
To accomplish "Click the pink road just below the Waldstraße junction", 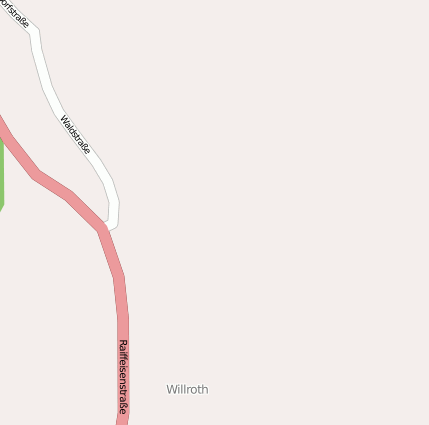I will pos(109,245).
